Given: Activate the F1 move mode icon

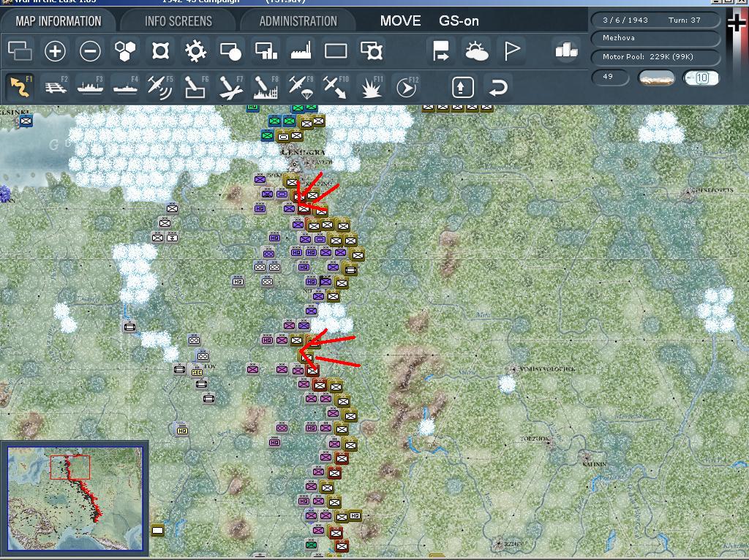Looking at the screenshot, I should tap(20, 88).
